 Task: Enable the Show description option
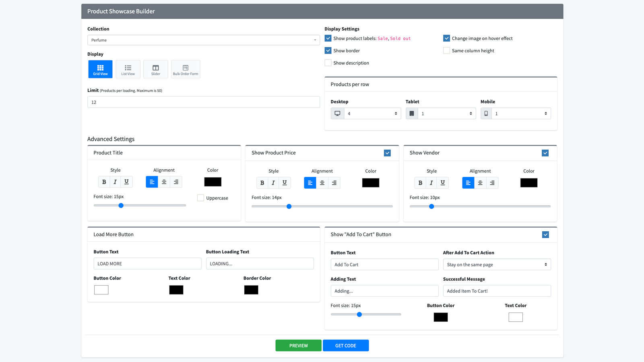tap(328, 62)
